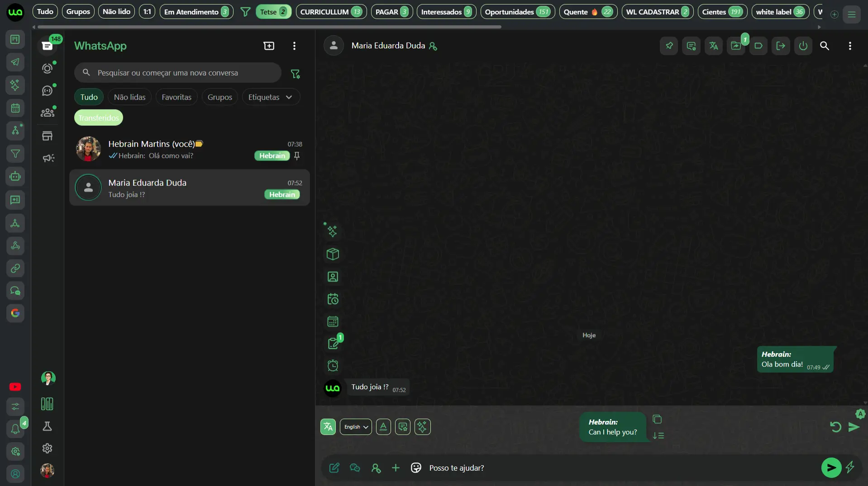The image size is (868, 486).
Task: Click the add tab plus button
Action: (x=834, y=14)
